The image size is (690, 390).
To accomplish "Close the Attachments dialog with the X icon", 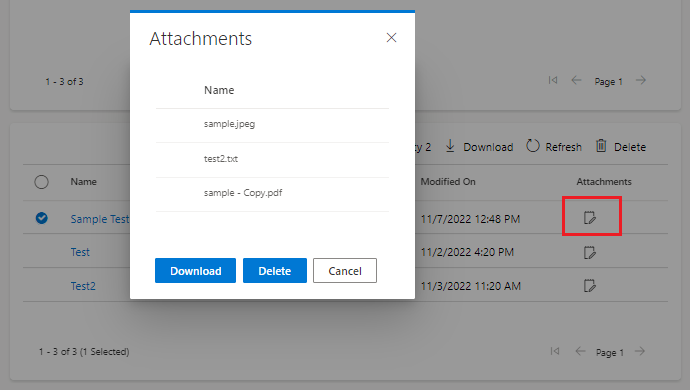I will click(x=391, y=38).
